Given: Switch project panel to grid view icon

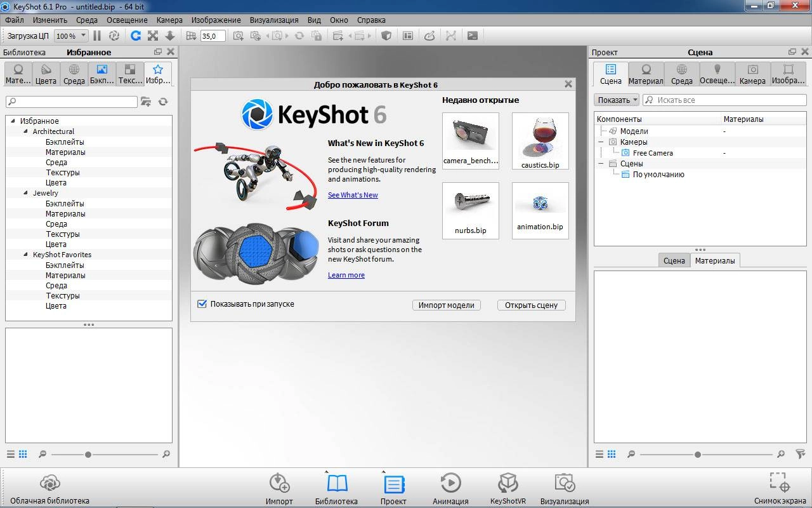Looking at the screenshot, I should pos(612,454).
